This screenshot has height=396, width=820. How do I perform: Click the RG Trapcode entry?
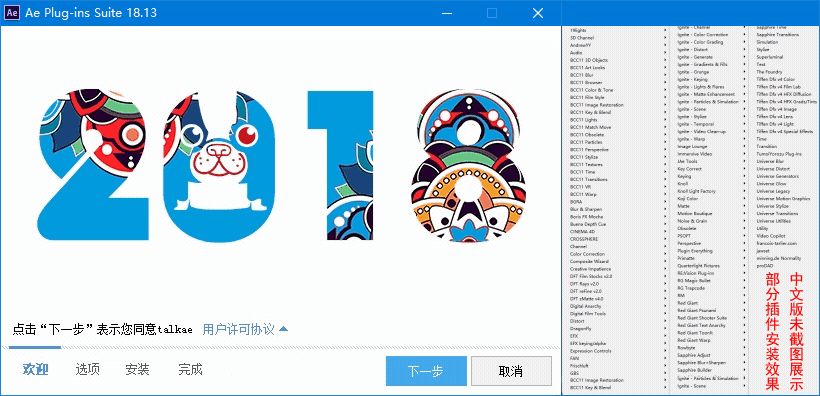pos(691,288)
